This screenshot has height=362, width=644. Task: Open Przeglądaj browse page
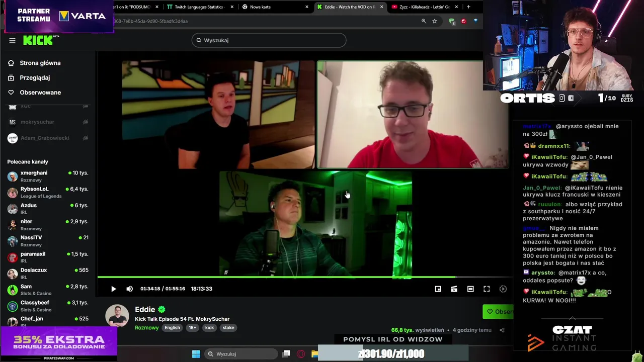coord(35,77)
